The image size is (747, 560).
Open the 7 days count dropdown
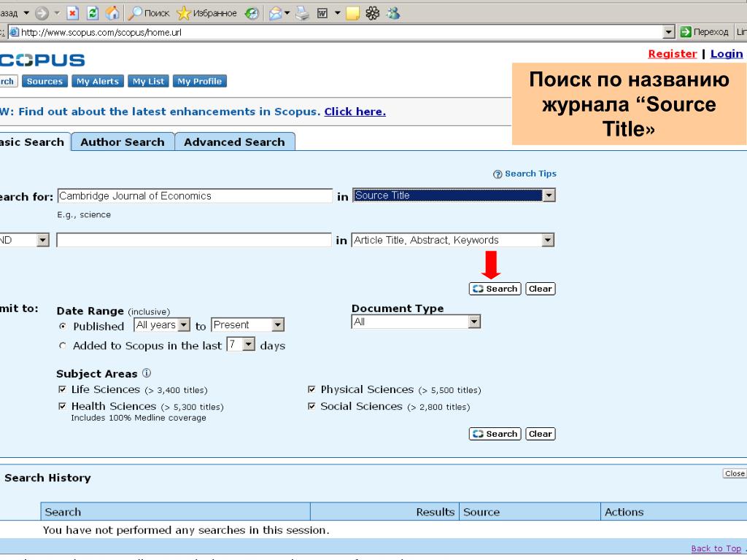[x=249, y=344]
